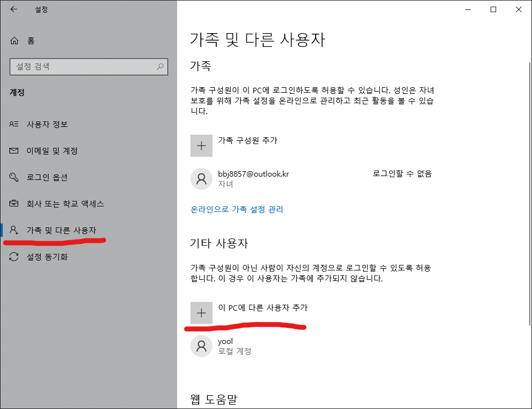Click the 홈 label in sidebar

(31, 41)
